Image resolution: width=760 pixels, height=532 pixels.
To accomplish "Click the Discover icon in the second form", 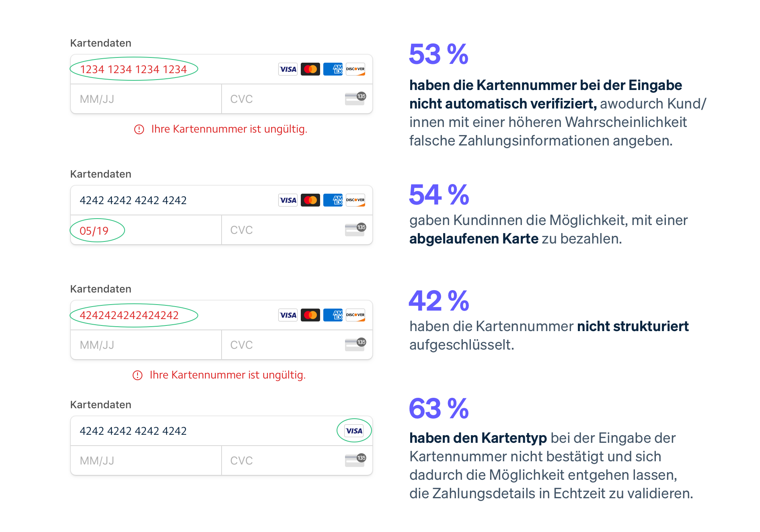I will tap(355, 200).
